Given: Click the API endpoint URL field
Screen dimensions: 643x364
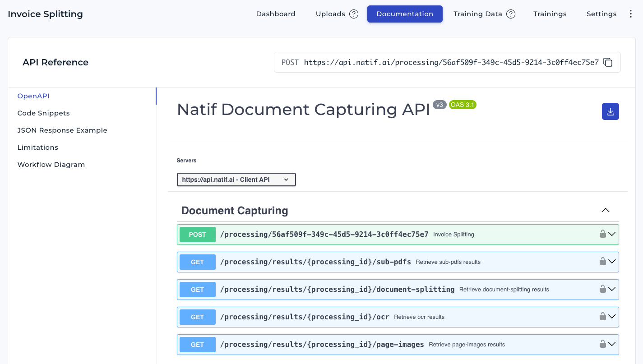Looking at the screenshot, I should (447, 62).
